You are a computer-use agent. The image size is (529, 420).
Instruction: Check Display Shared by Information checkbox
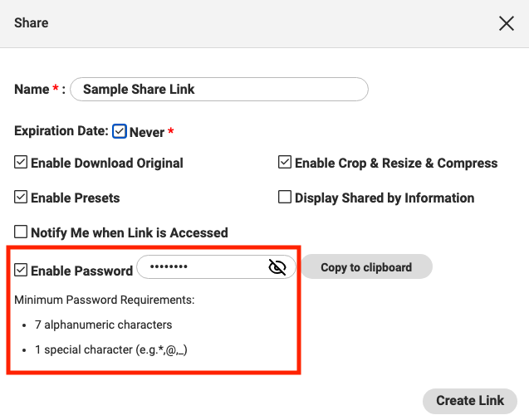point(285,197)
